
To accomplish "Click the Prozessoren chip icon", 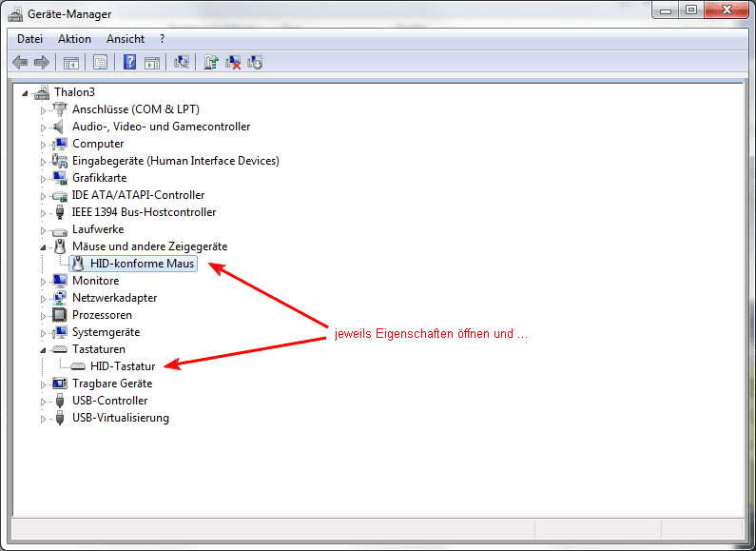I will point(60,315).
